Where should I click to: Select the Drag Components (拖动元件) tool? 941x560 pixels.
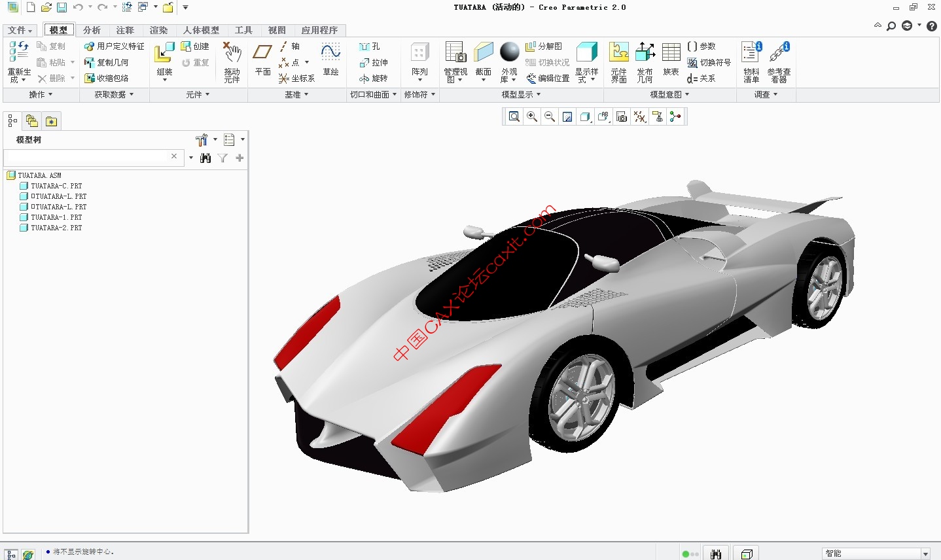(x=232, y=61)
